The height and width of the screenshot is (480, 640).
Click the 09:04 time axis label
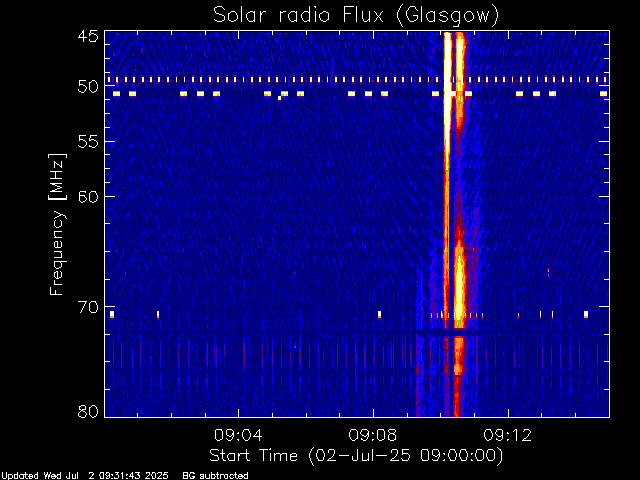[238, 435]
